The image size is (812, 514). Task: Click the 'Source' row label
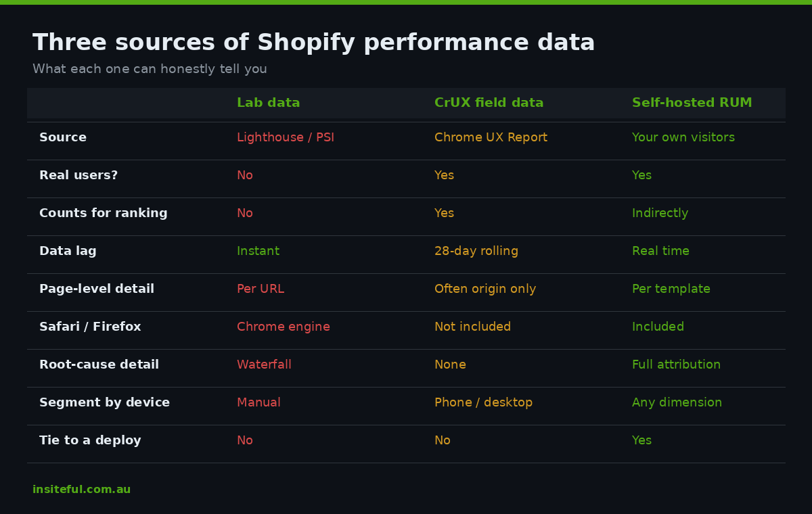63,138
